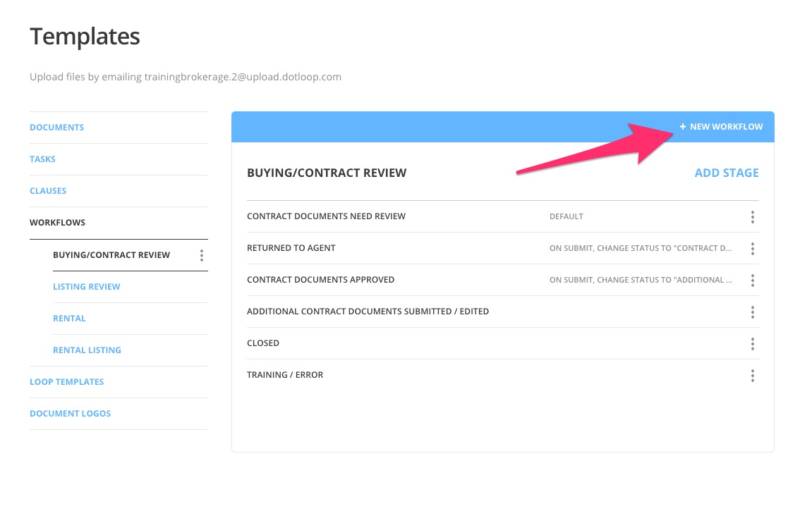Viewport: 812px width, 511px height.
Task: Open the Document Logos section
Action: coord(70,413)
